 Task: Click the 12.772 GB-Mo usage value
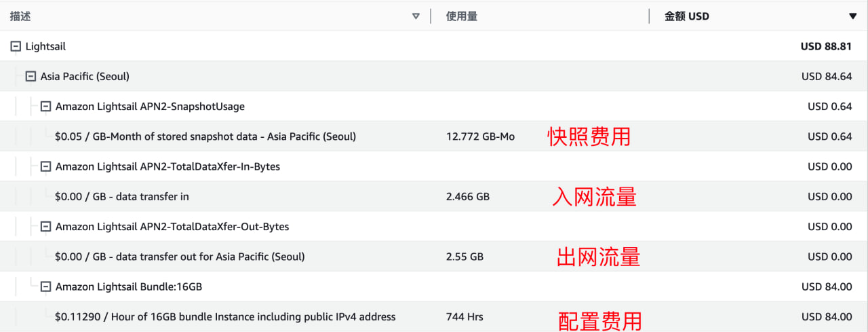(480, 136)
